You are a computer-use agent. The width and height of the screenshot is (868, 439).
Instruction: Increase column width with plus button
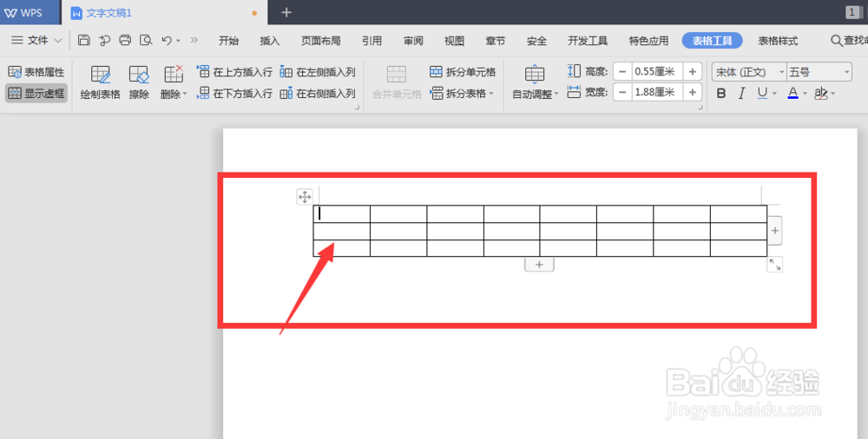pos(693,92)
